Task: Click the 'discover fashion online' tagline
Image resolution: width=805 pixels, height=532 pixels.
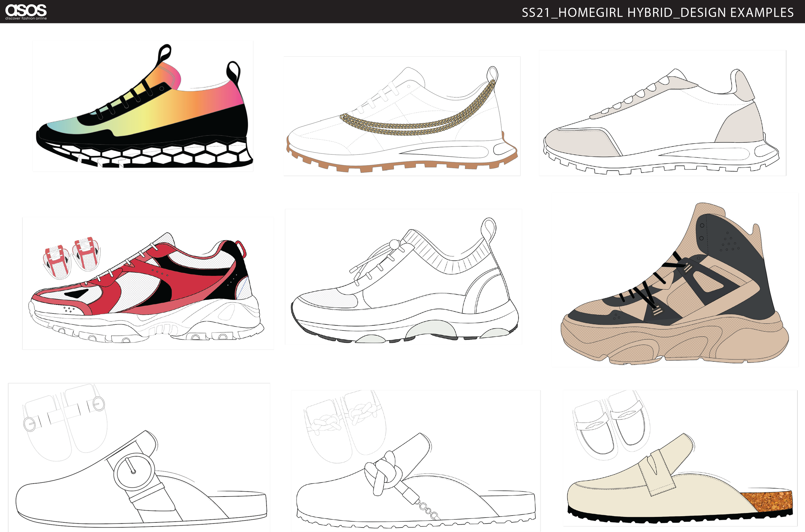Action: pyautogui.click(x=26, y=18)
